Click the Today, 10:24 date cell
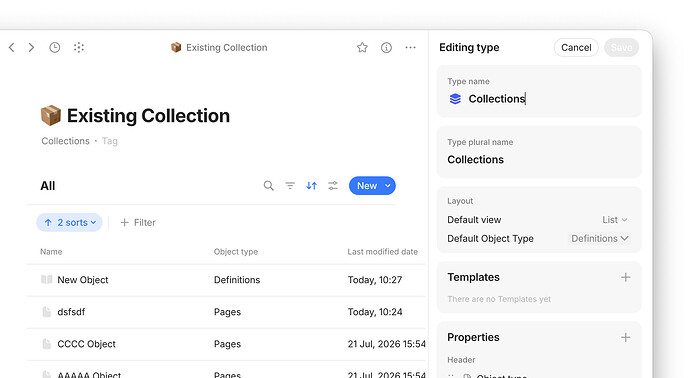The width and height of the screenshot is (690, 378). click(375, 312)
